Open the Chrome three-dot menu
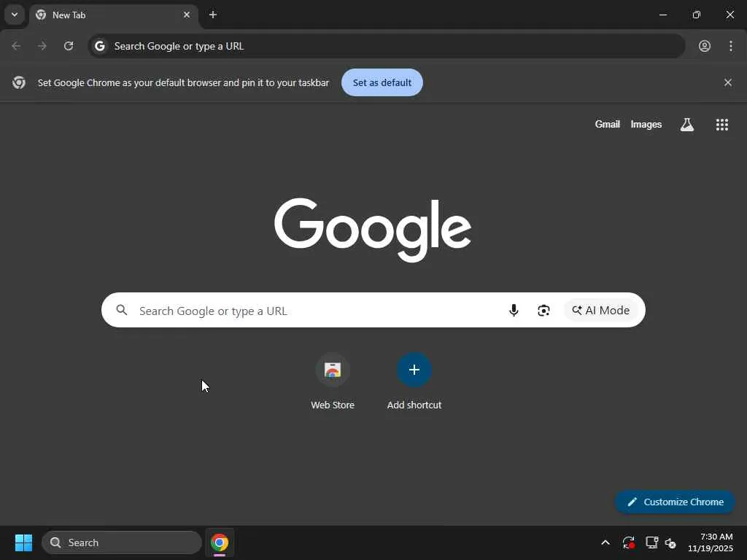Image resolution: width=747 pixels, height=560 pixels. pyautogui.click(x=731, y=46)
